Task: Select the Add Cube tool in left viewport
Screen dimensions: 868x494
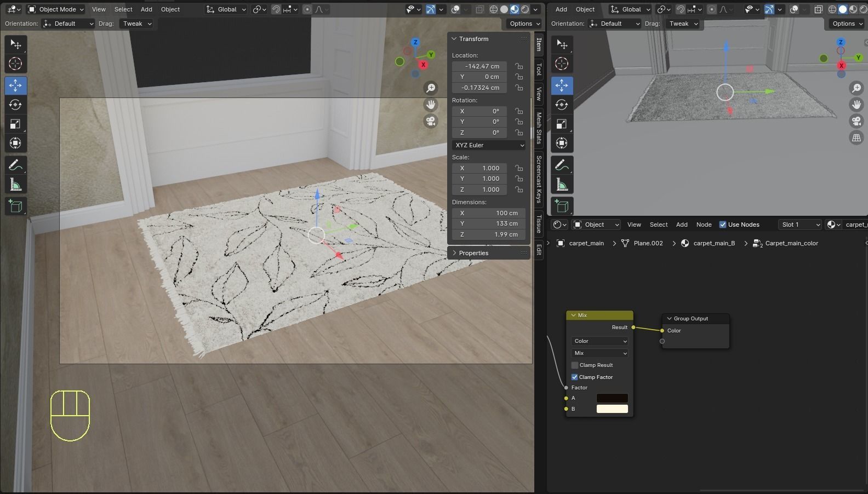Action: (15, 206)
